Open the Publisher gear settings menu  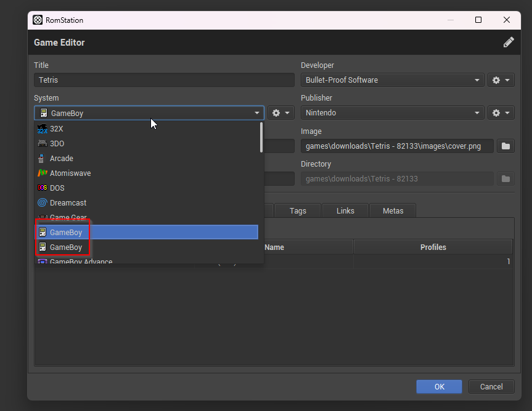[501, 113]
